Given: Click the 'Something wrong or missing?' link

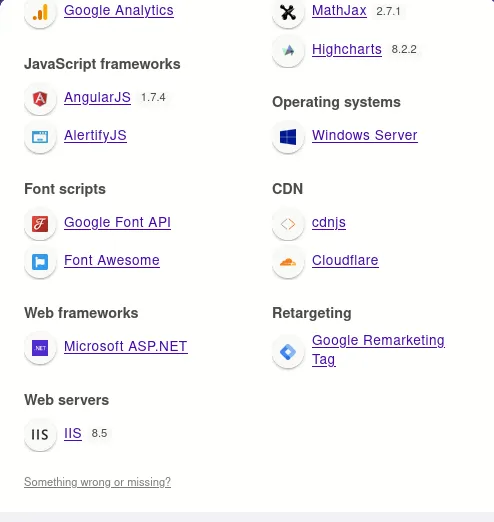Looking at the screenshot, I should coord(97,482).
